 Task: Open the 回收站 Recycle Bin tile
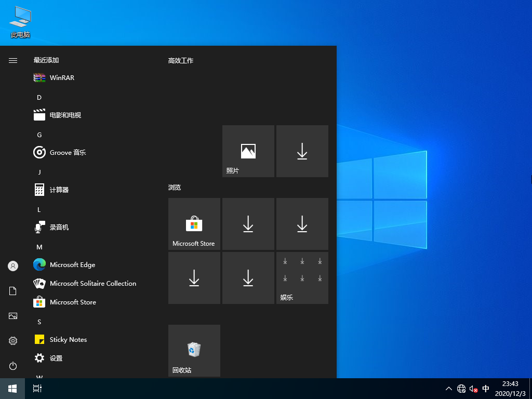tap(194, 351)
